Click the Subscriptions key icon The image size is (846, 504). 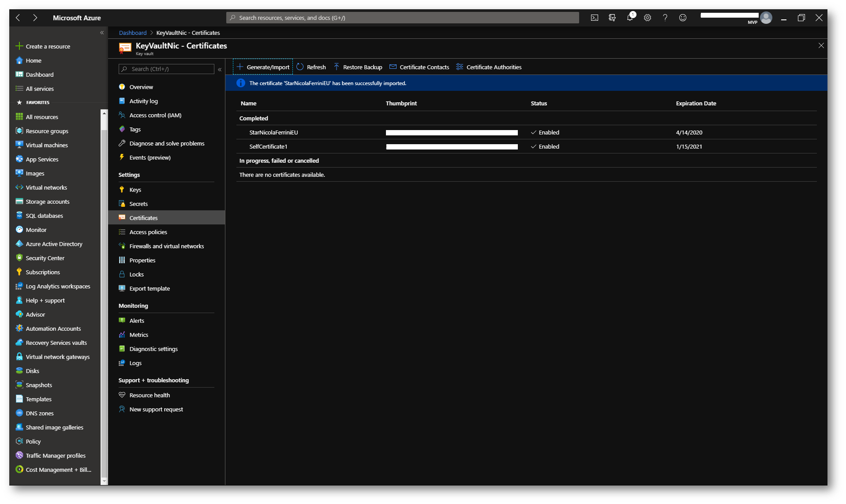19,272
